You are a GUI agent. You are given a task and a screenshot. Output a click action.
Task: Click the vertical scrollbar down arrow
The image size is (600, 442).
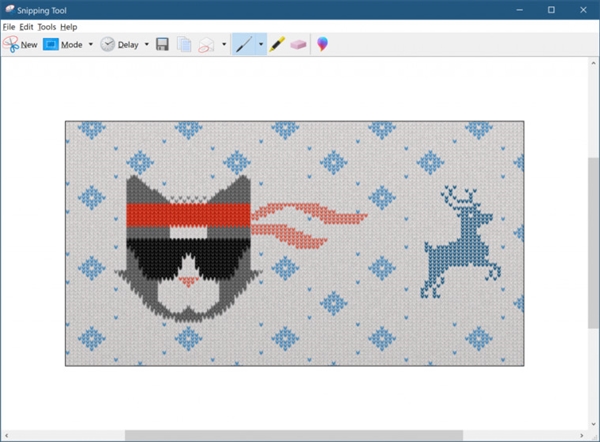coord(593,424)
